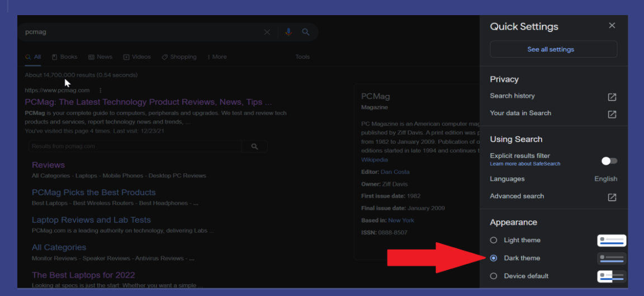Open the New York link in knowledge panel

pos(401,220)
